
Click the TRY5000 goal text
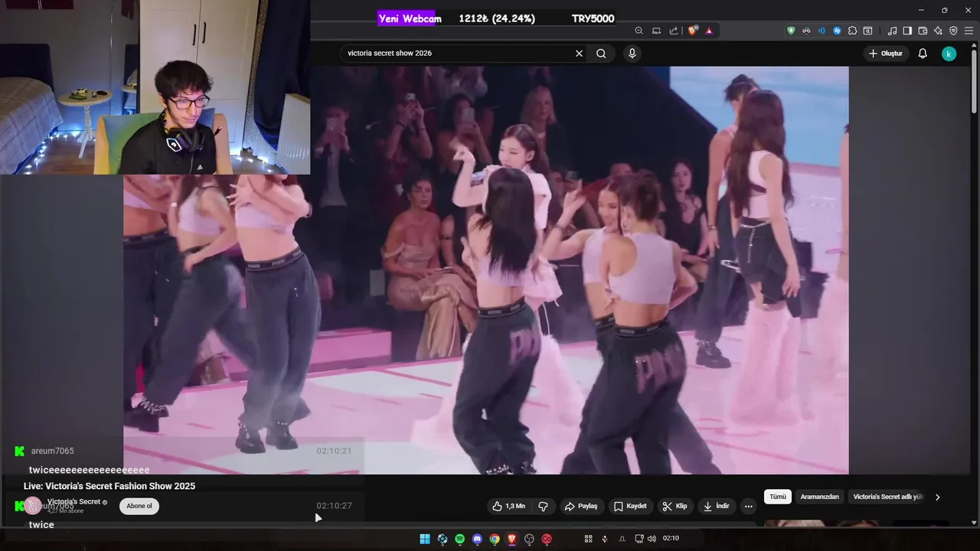click(x=593, y=18)
